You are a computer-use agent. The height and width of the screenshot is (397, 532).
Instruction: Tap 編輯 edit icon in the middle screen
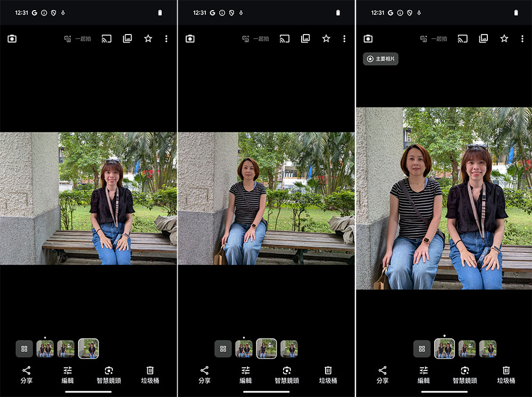click(x=246, y=375)
